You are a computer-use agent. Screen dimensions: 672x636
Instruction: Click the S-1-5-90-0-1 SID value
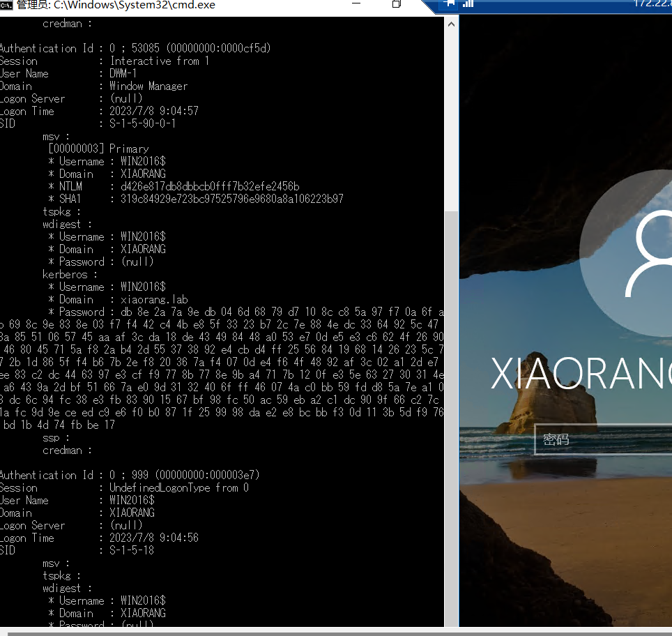tap(142, 123)
